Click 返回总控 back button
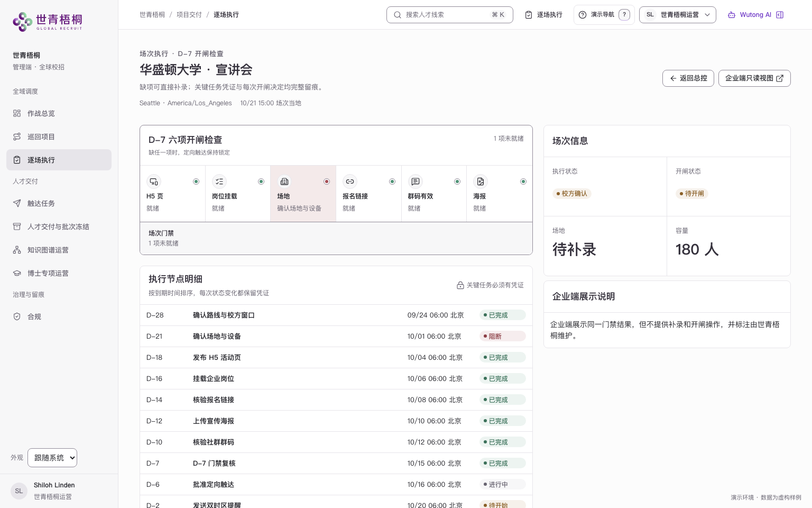Viewport: 812px width, 508px height. 688,78
